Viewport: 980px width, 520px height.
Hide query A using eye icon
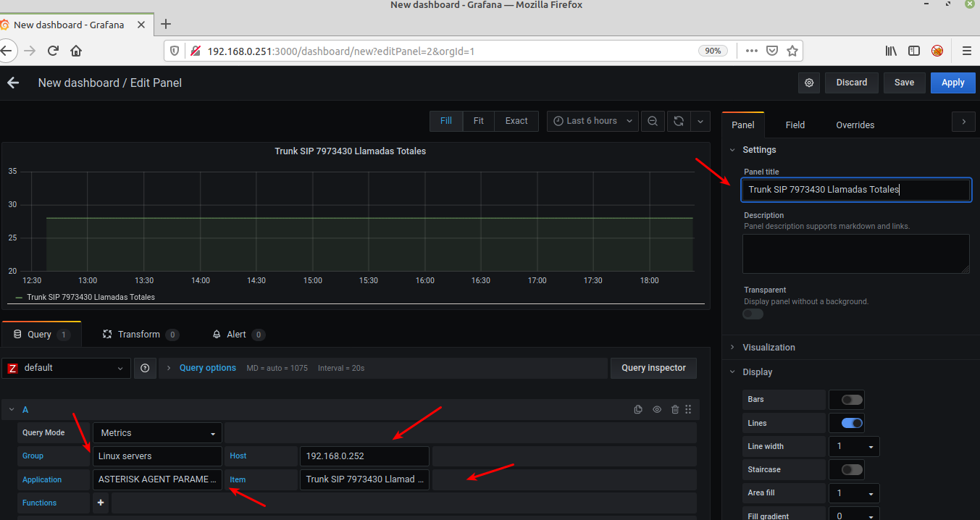657,409
